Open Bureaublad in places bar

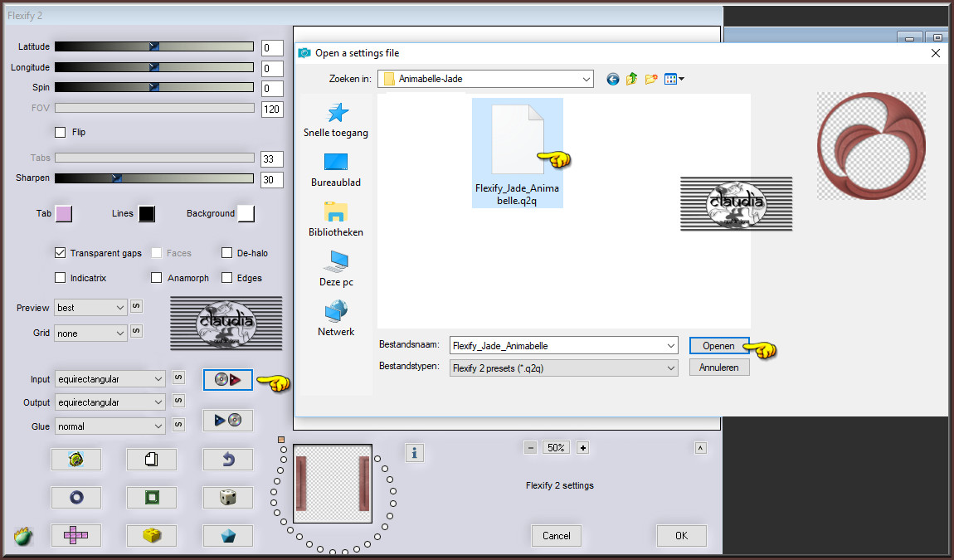336,170
